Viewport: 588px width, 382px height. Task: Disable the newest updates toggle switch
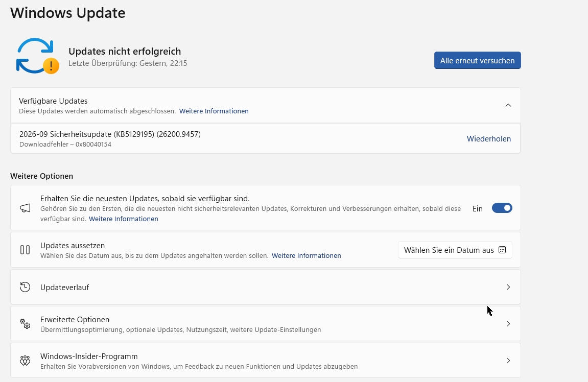point(502,208)
